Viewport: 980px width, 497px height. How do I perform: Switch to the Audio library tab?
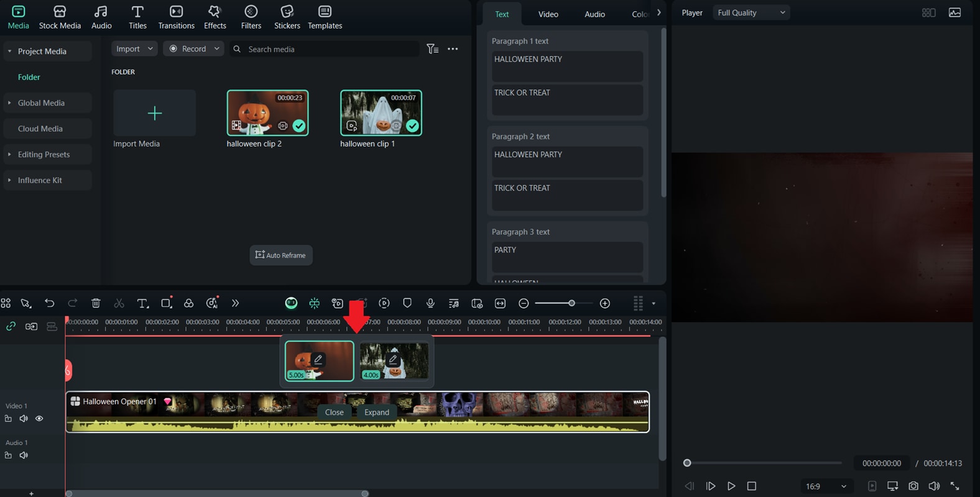[101, 17]
